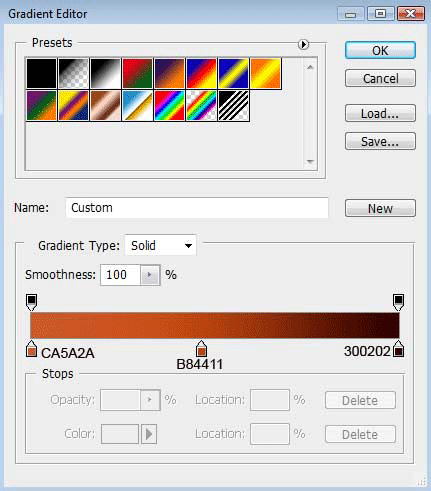Open the Smoothness slider popup arrow

point(150,275)
